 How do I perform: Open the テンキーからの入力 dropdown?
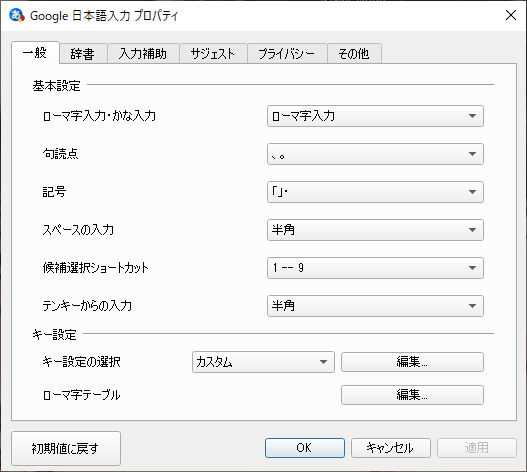click(x=375, y=306)
